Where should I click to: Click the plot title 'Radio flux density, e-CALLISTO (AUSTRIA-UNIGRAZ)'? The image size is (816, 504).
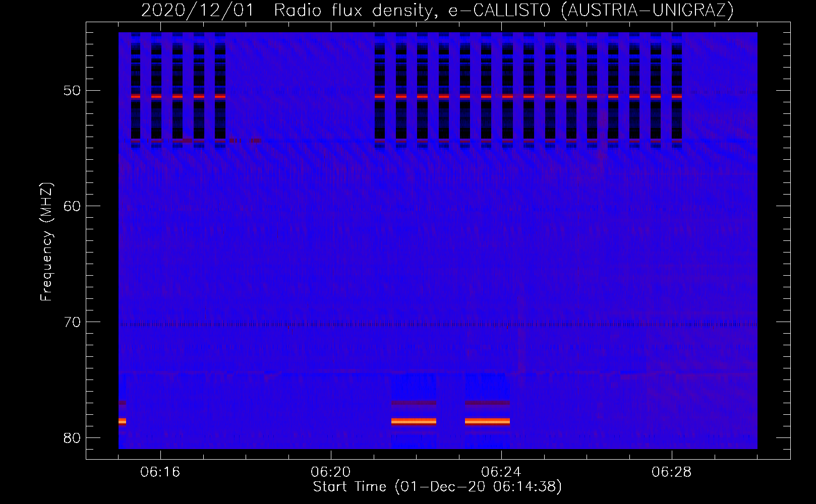click(503, 11)
